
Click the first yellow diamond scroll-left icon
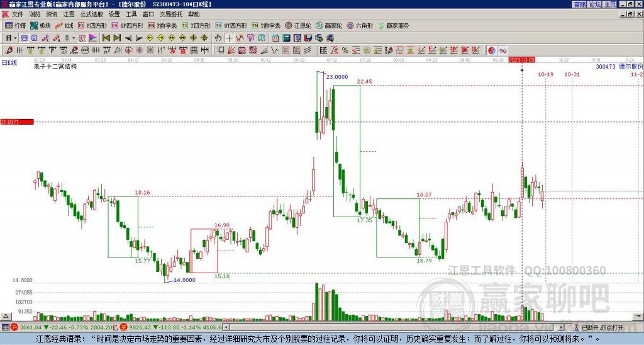[150, 38]
